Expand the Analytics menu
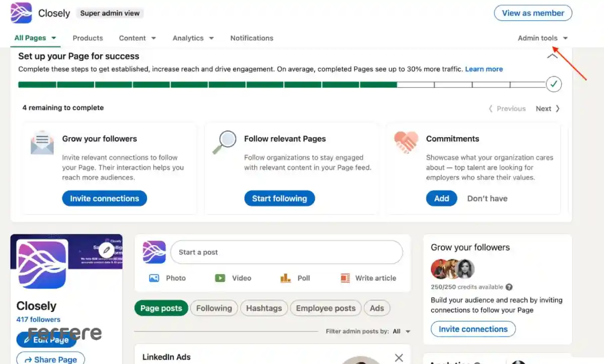 tap(193, 38)
